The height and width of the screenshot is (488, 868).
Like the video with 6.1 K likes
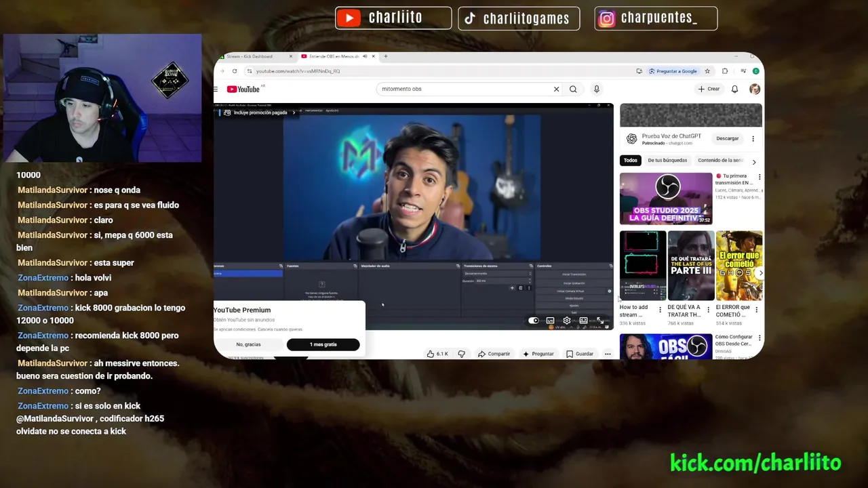(437, 354)
